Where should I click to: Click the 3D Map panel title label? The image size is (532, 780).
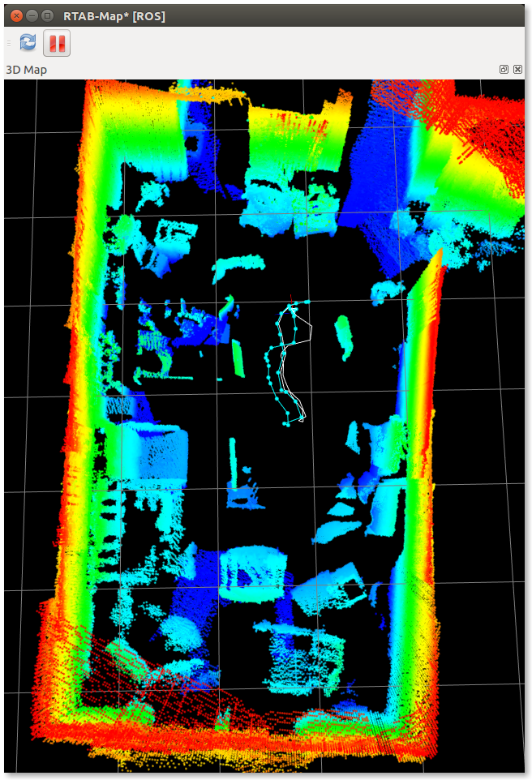click(x=27, y=70)
